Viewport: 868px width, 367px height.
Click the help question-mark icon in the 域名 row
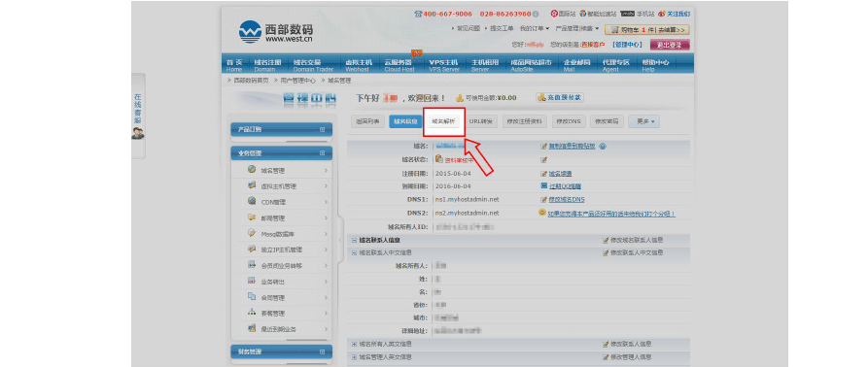coord(603,147)
